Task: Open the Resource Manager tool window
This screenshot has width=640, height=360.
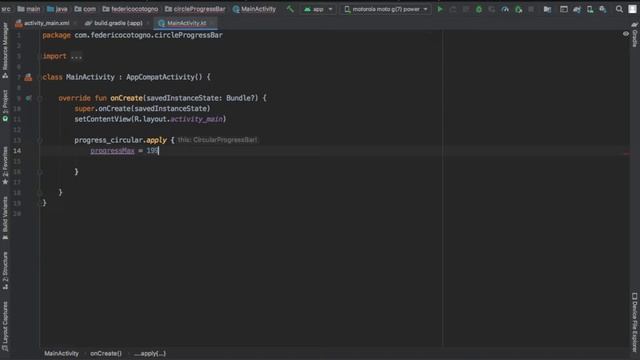Action: [5, 51]
